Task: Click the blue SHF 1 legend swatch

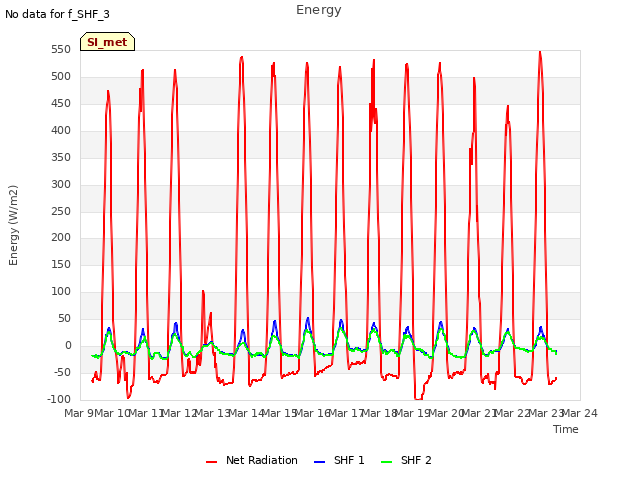Action: pyautogui.click(x=319, y=462)
